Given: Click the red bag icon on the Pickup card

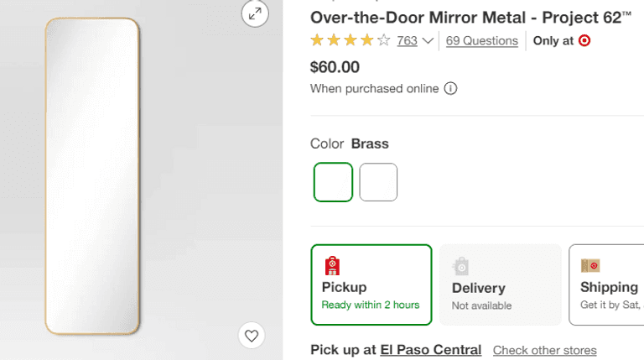Looking at the screenshot, I should click(332, 266).
